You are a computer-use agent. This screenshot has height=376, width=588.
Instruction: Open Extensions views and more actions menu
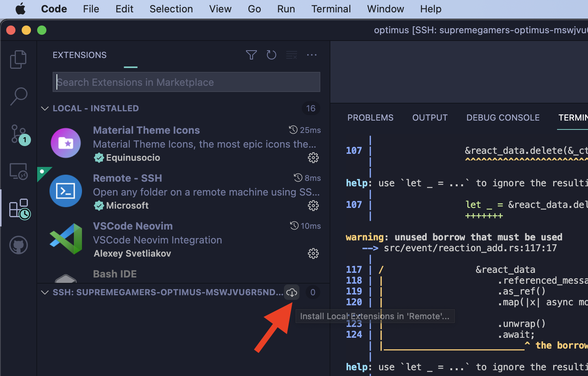point(312,55)
